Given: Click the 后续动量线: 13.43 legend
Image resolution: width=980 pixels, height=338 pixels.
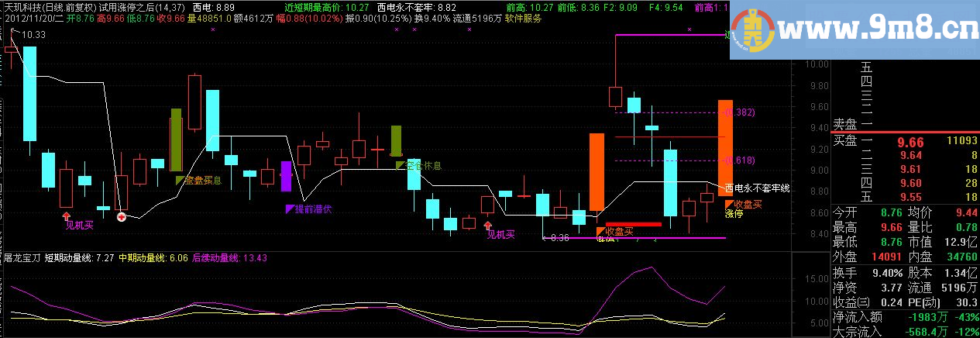Looking at the screenshot, I should (x=229, y=257).
